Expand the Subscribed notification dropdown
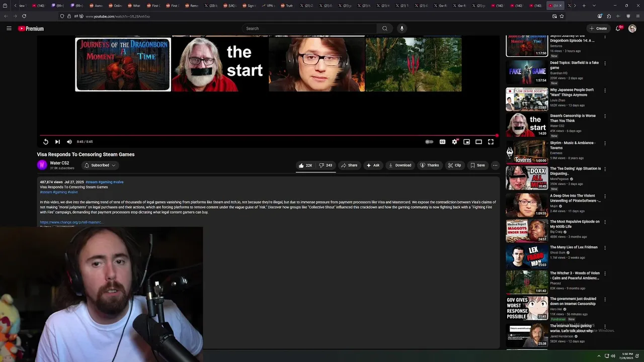Image resolution: width=644 pixels, height=362 pixels. click(x=100, y=165)
